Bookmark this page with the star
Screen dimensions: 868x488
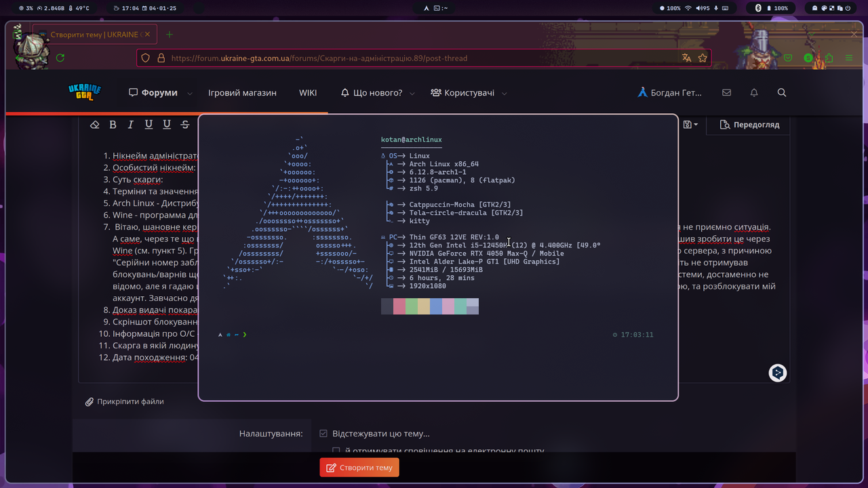[703, 58]
